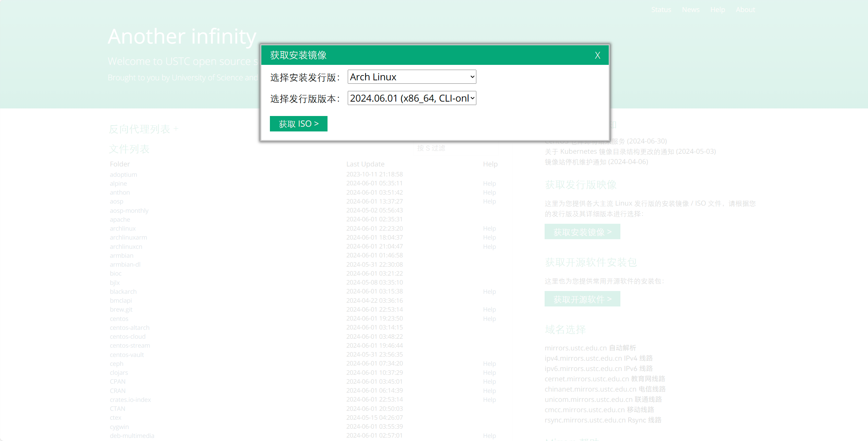Open Help link for crates.io-index row
Screen dimensions: 868x441
coord(489,399)
